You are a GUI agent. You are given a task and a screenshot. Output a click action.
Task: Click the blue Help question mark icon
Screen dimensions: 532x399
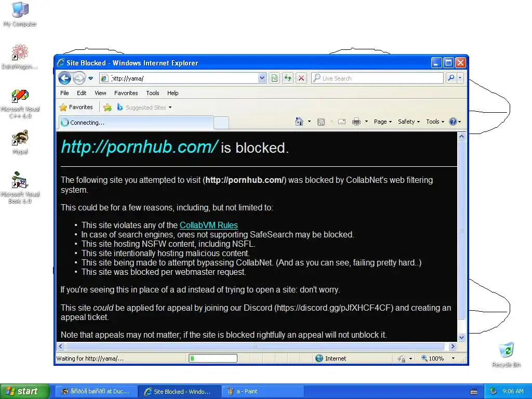[x=453, y=122]
